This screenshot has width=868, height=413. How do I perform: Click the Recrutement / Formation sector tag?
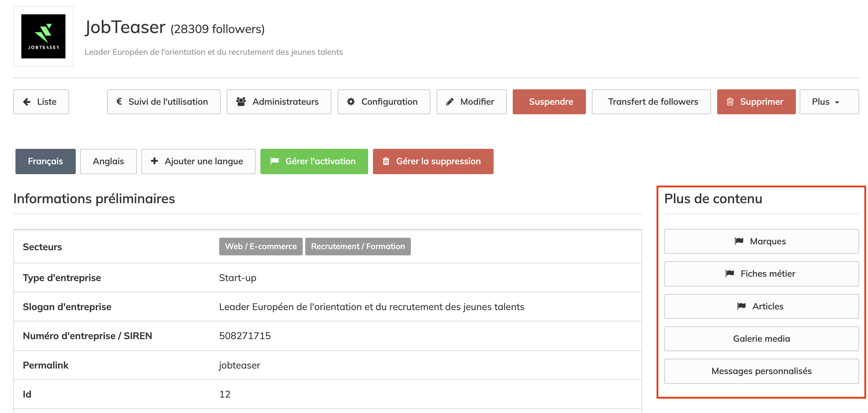(x=357, y=247)
